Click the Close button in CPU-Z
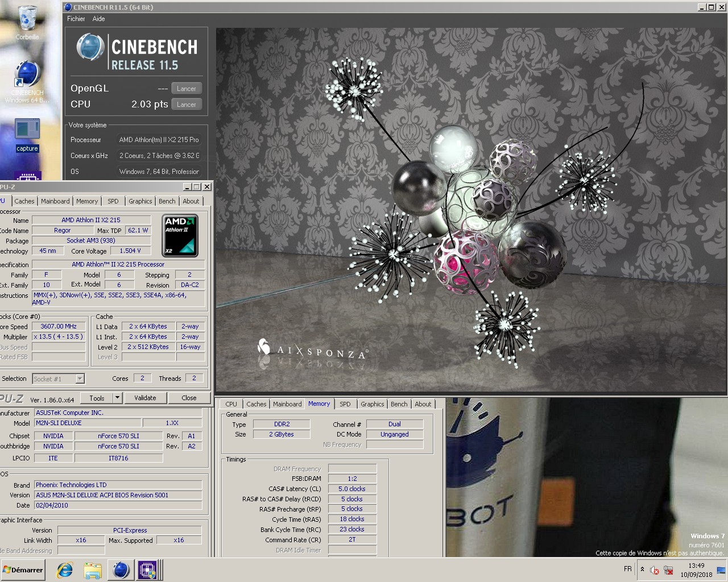 [189, 398]
